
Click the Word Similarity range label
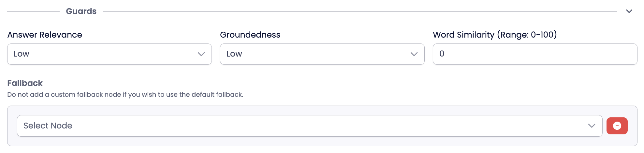[495, 35]
